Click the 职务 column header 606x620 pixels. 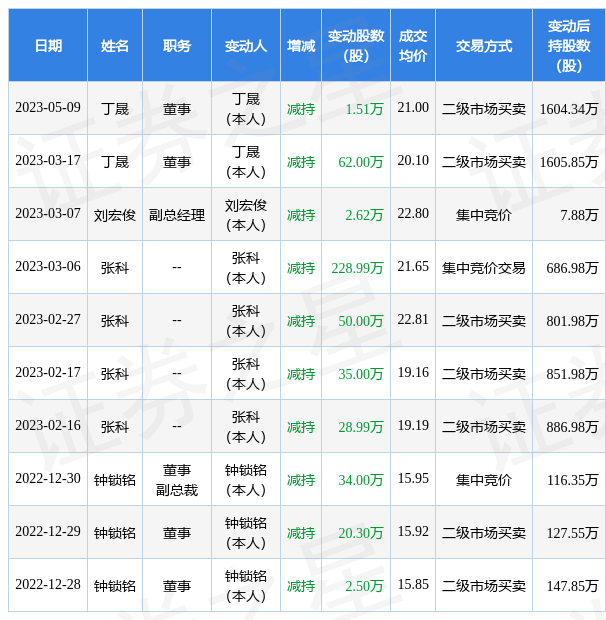(177, 46)
